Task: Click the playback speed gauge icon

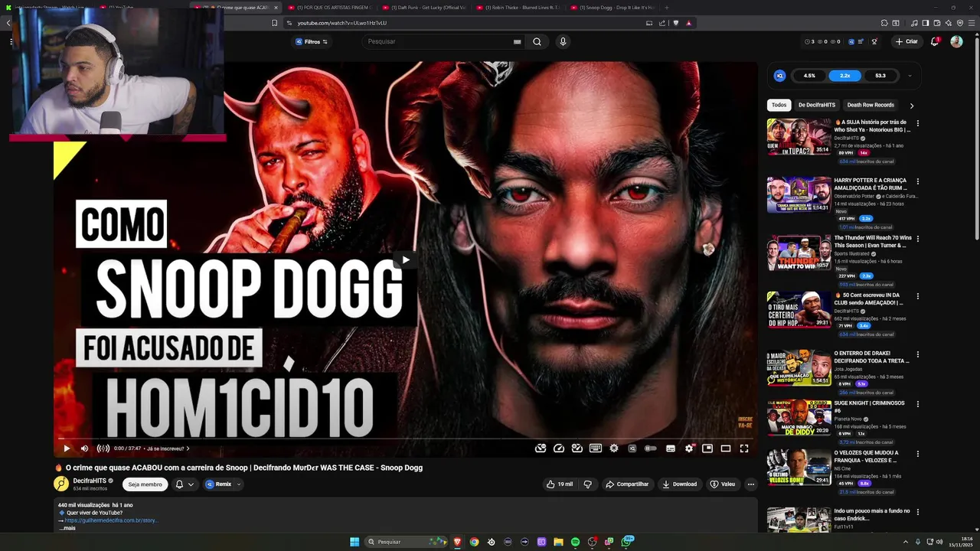Action: click(x=559, y=448)
